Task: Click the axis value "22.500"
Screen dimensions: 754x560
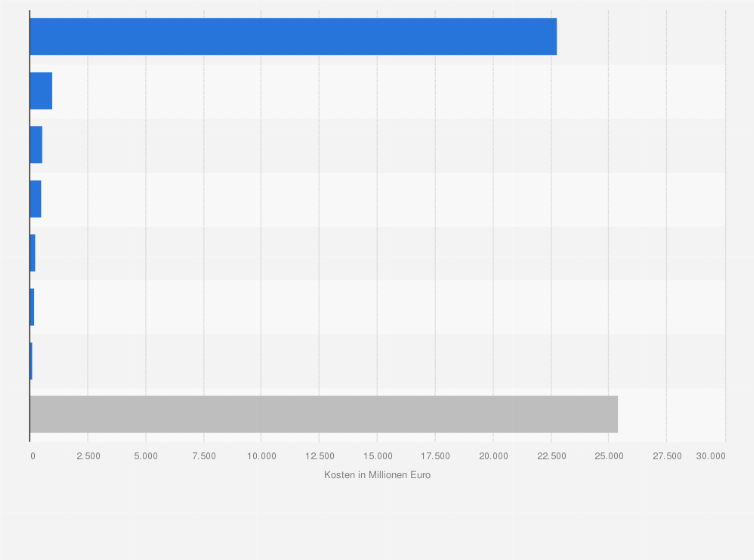Action: click(552, 456)
